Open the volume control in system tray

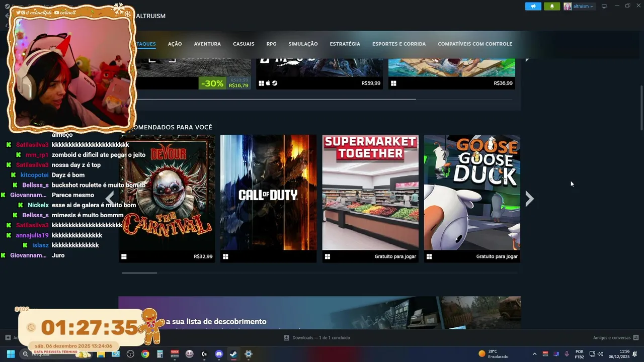(x=600, y=354)
